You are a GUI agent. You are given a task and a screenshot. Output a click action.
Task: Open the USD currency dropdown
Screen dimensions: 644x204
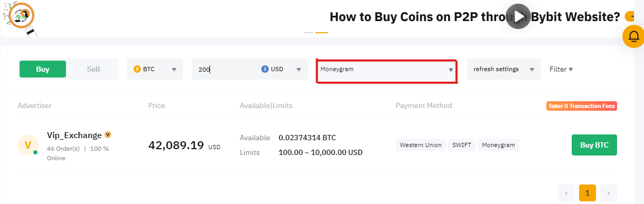(282, 69)
